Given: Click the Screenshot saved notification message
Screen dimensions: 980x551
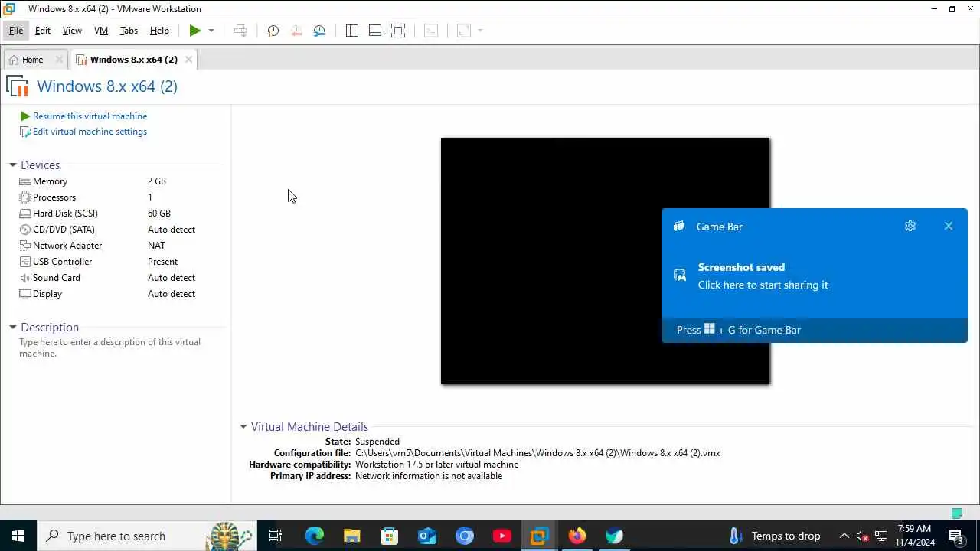Looking at the screenshot, I should pyautogui.click(x=763, y=276).
